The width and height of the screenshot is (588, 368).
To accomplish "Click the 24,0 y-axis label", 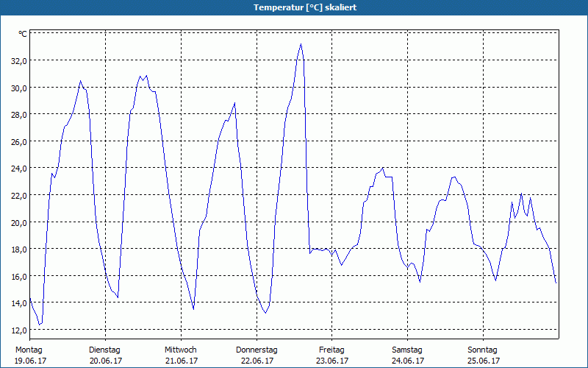I will click(19, 169).
